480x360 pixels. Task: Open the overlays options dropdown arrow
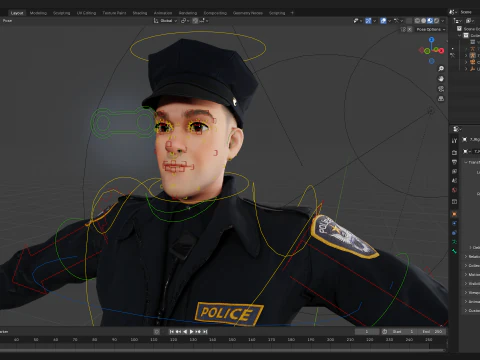[389, 21]
